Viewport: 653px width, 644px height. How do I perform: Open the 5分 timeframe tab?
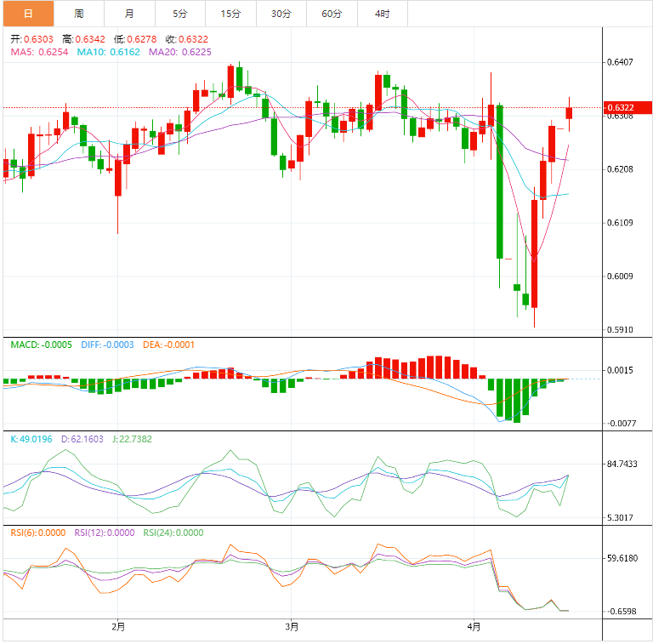pos(179,14)
